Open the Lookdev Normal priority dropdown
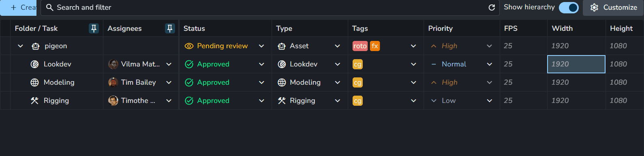This screenshot has width=644, height=156. click(490, 64)
